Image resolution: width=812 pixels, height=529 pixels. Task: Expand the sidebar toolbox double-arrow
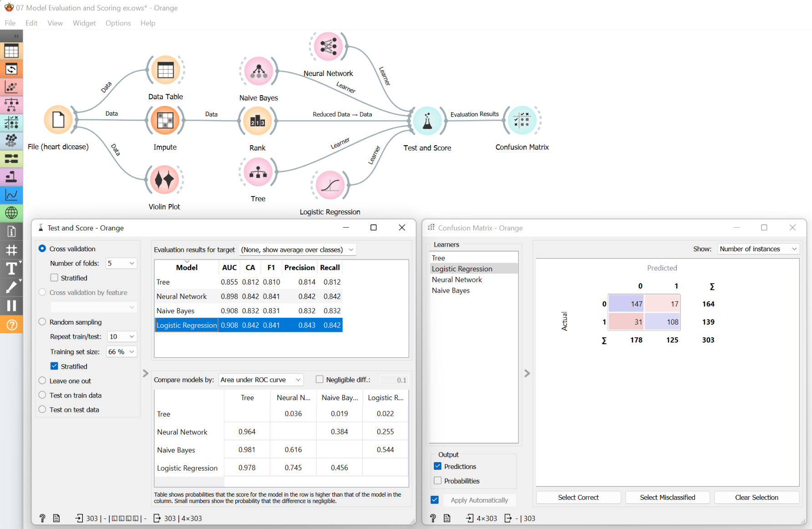(x=16, y=36)
